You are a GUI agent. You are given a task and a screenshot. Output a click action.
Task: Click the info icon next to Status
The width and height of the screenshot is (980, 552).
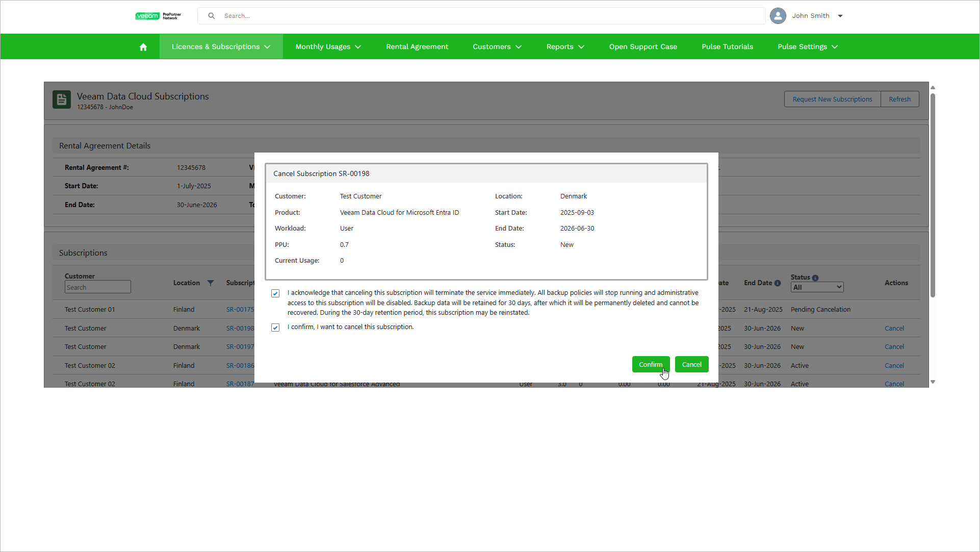coord(815,278)
